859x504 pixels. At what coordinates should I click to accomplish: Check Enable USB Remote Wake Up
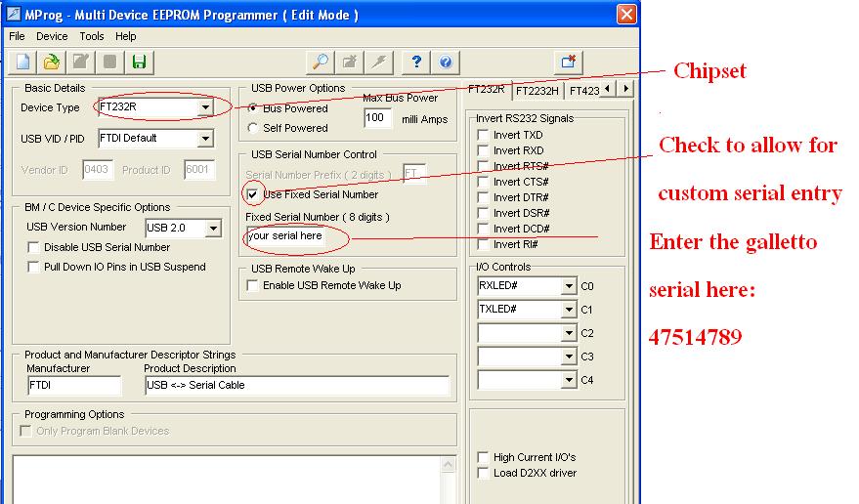[x=252, y=285]
